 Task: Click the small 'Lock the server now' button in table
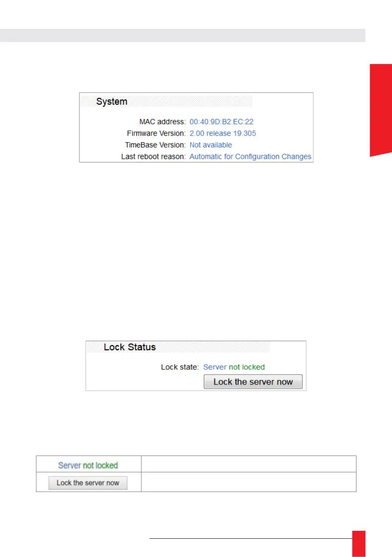(x=88, y=483)
